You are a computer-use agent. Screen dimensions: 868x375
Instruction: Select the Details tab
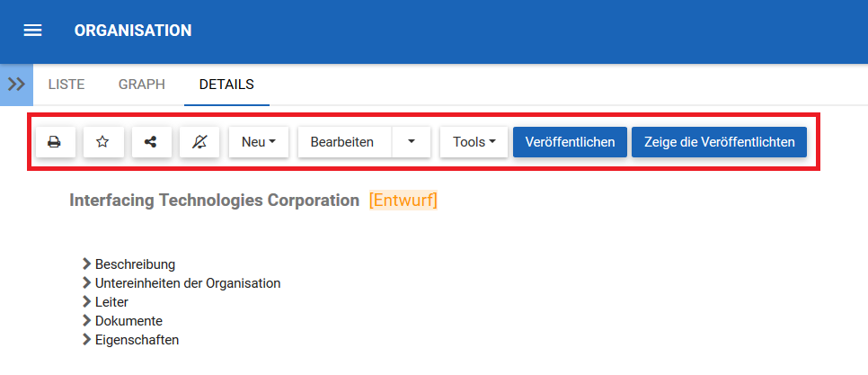226,85
